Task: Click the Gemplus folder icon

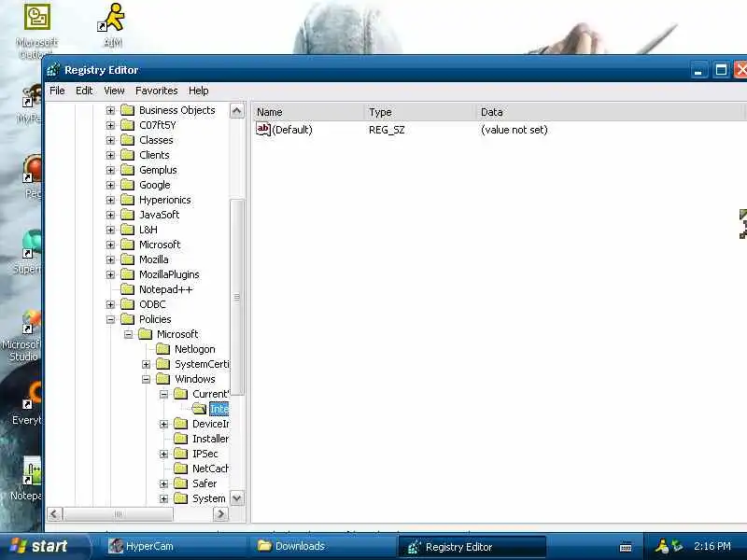Action: click(127, 170)
